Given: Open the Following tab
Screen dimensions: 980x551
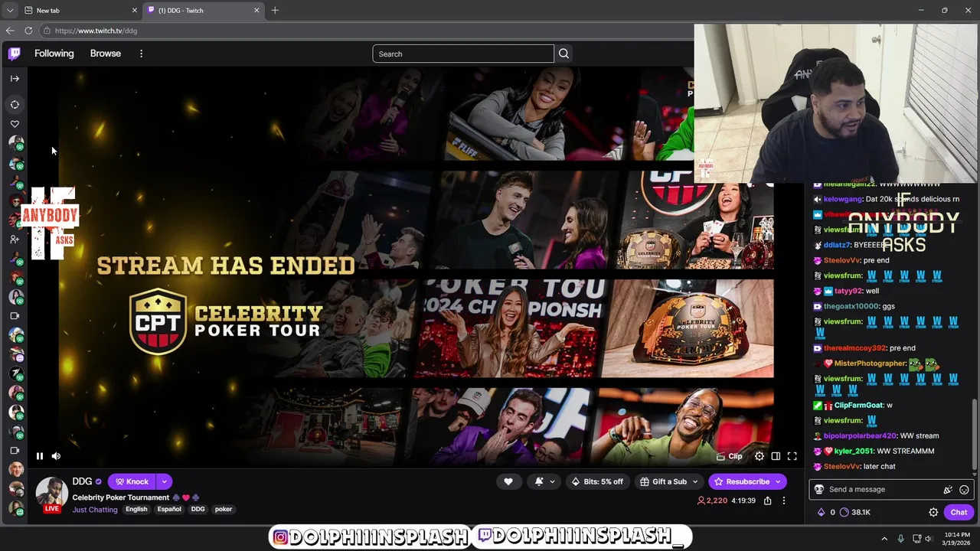Looking at the screenshot, I should pyautogui.click(x=54, y=54).
